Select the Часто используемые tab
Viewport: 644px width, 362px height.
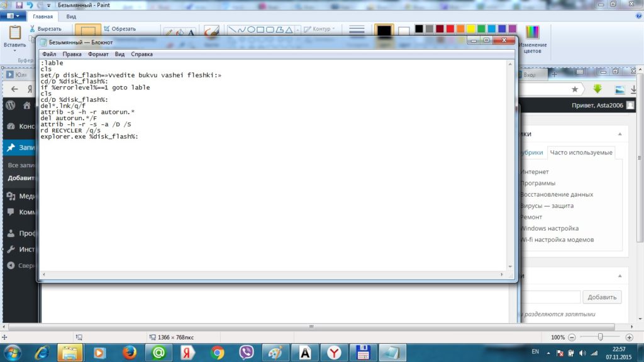[580, 153]
